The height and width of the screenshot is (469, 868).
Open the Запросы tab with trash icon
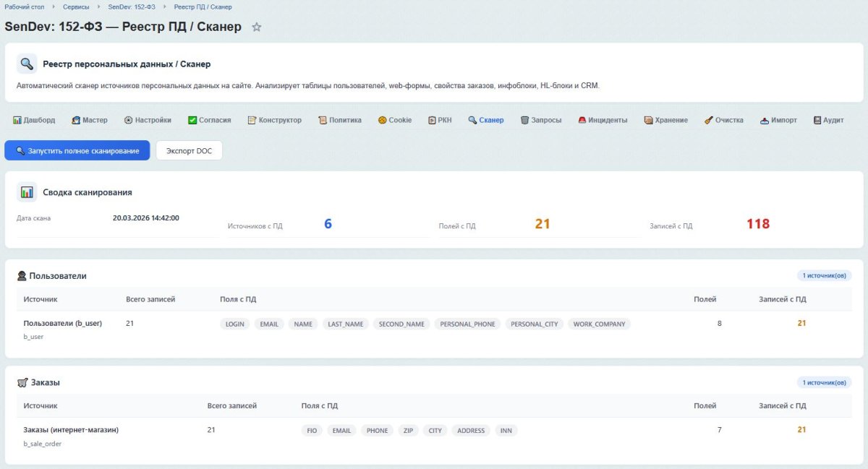click(541, 120)
